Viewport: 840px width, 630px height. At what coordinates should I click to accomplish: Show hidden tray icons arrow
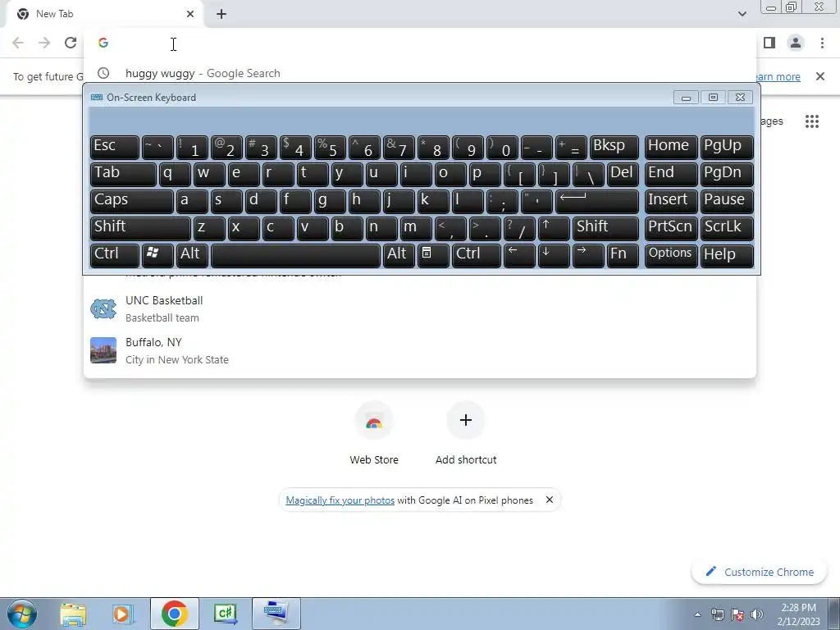pos(697,614)
